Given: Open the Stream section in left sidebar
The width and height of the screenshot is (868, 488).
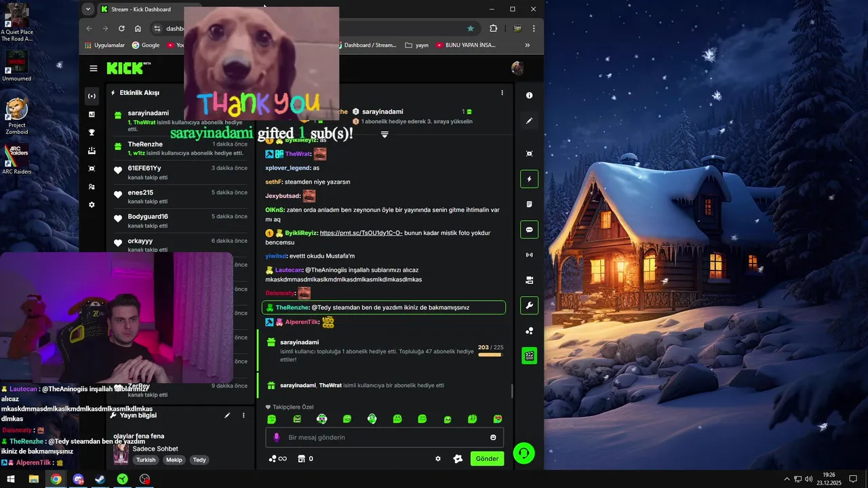Looking at the screenshot, I should (92, 96).
